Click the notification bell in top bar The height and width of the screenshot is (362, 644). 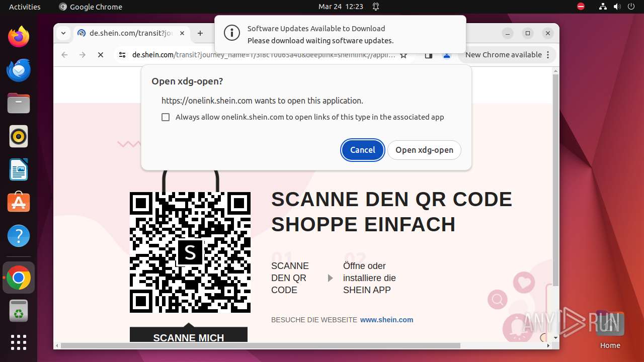376,7
